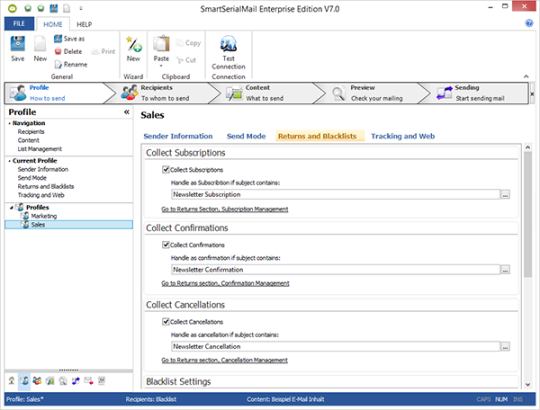
Task: Click the application envelope logo icon
Action: tap(12, 8)
